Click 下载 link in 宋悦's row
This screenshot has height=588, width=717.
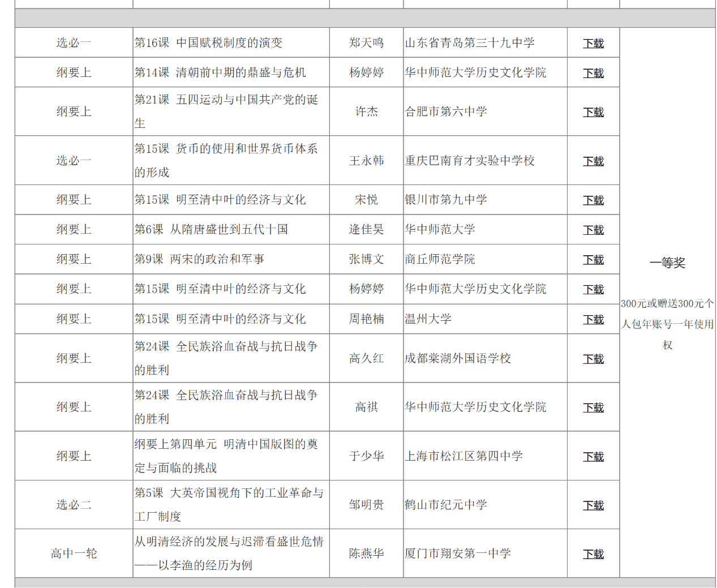coord(593,200)
